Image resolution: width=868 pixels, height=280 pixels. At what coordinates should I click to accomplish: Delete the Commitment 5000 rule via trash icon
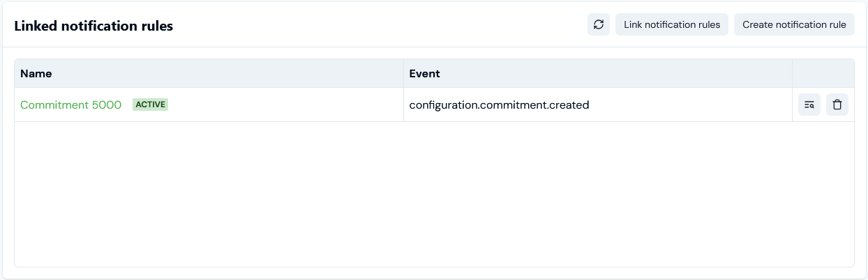point(837,104)
